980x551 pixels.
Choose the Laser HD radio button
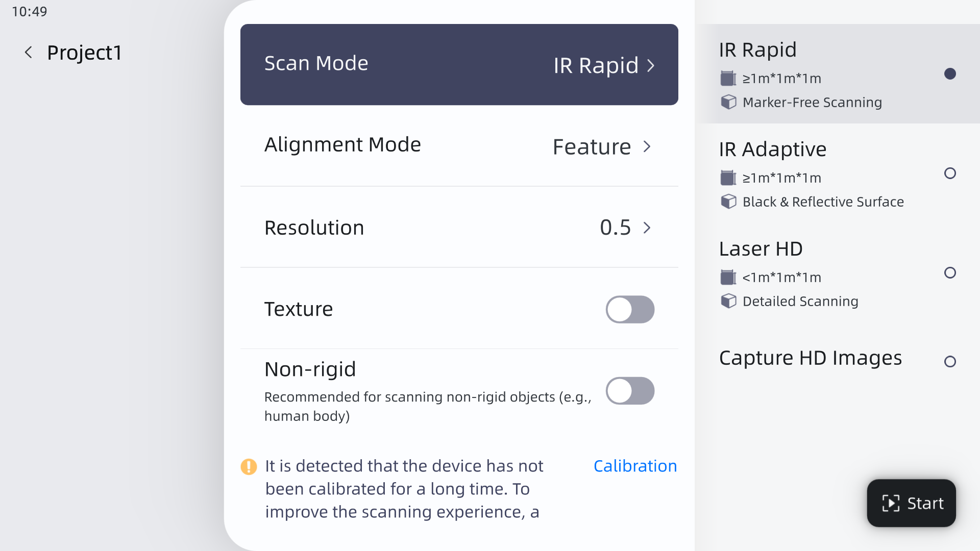click(x=950, y=273)
